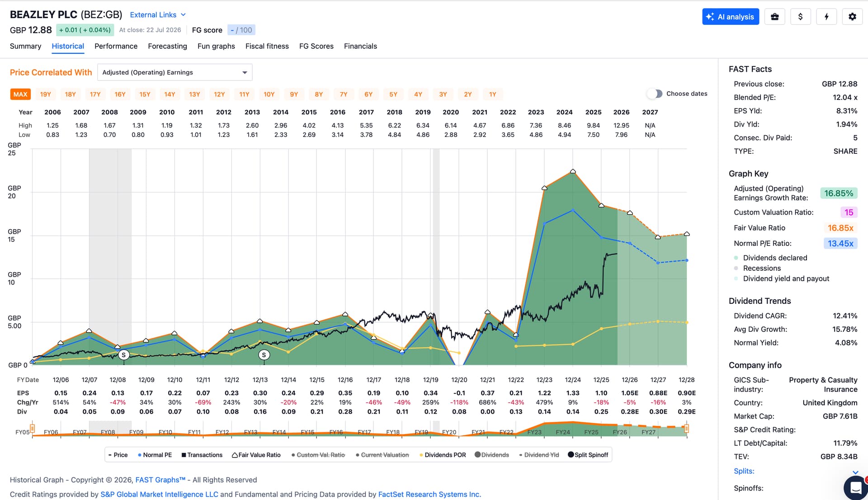Click the briefcase portfolio icon
The height and width of the screenshot is (500, 868).
[x=775, y=17]
